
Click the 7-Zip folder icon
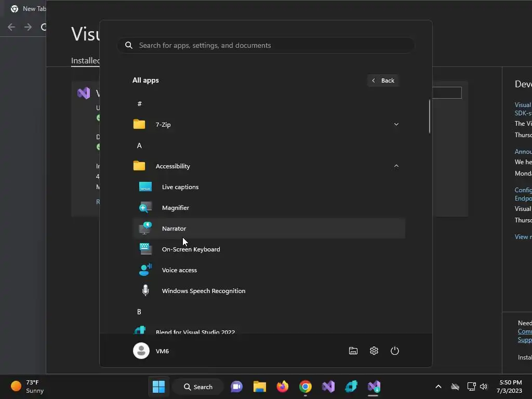[x=139, y=124]
